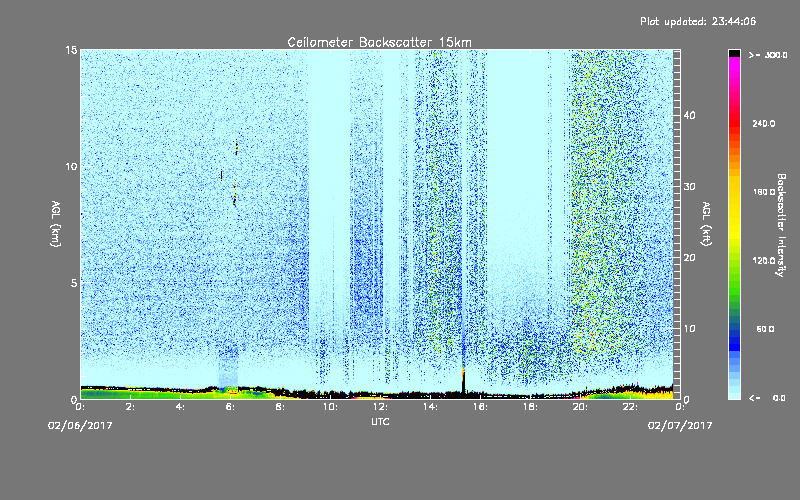Click the red section of the colorbar
The width and height of the screenshot is (800, 500).
pos(734,125)
